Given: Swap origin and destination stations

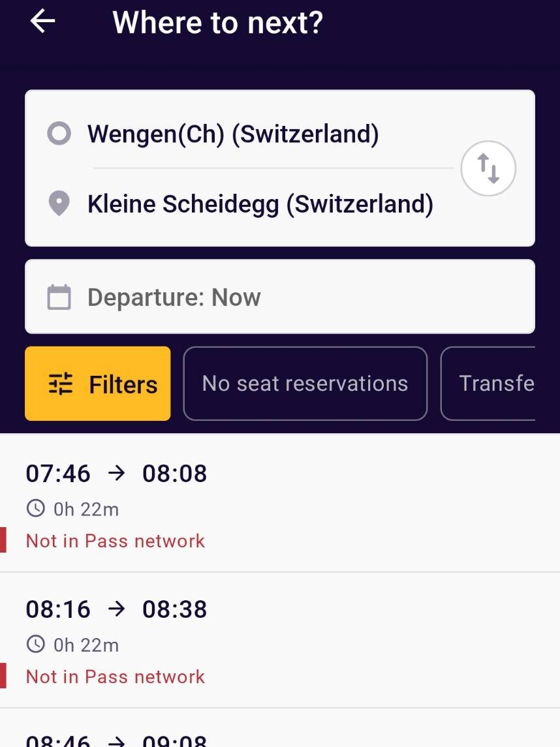Looking at the screenshot, I should tap(488, 168).
